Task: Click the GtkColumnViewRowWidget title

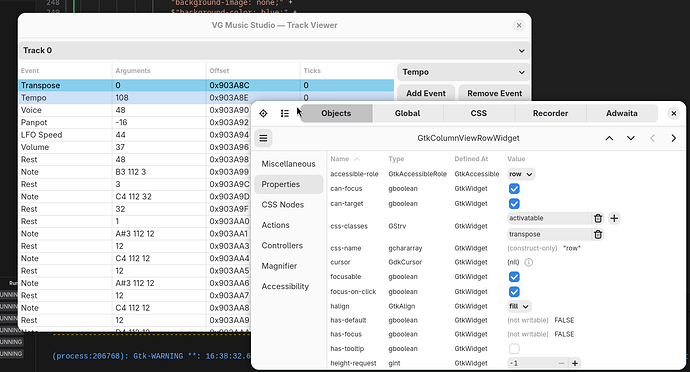Action: tap(468, 138)
